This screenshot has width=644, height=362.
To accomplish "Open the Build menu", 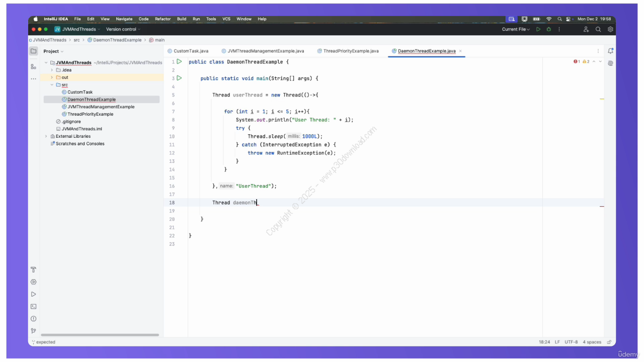I will coord(182,19).
